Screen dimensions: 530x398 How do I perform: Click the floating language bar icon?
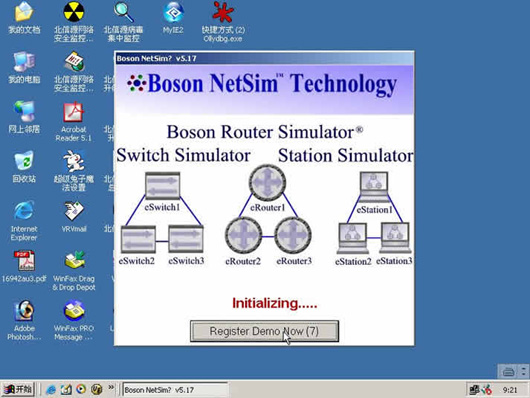tap(508, 372)
